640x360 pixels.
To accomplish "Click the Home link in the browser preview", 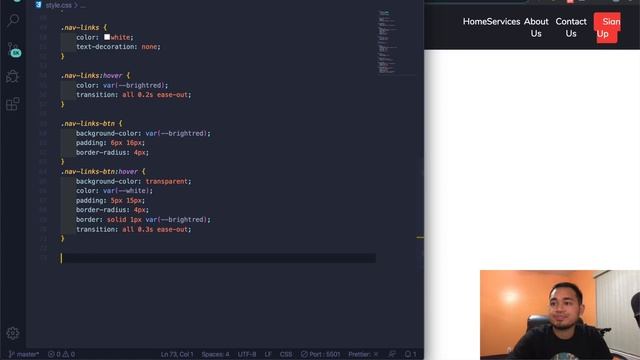I will coord(474,22).
